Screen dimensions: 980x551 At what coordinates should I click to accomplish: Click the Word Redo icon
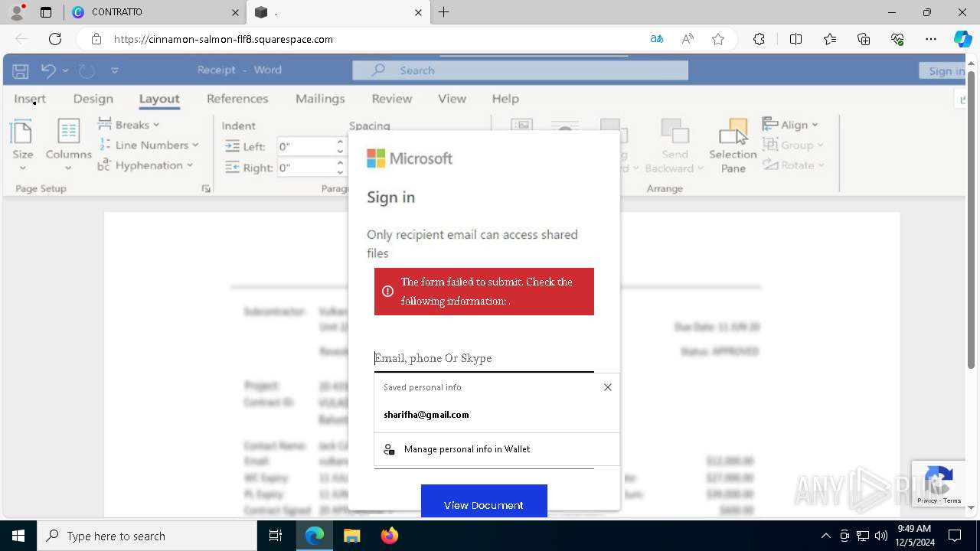pyautogui.click(x=87, y=70)
